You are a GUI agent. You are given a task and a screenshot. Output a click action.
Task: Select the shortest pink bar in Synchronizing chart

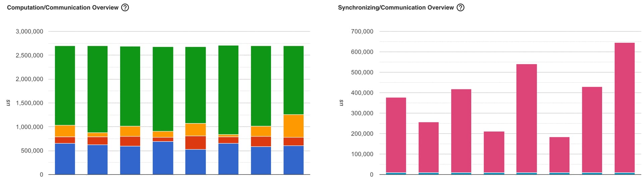coord(559,155)
